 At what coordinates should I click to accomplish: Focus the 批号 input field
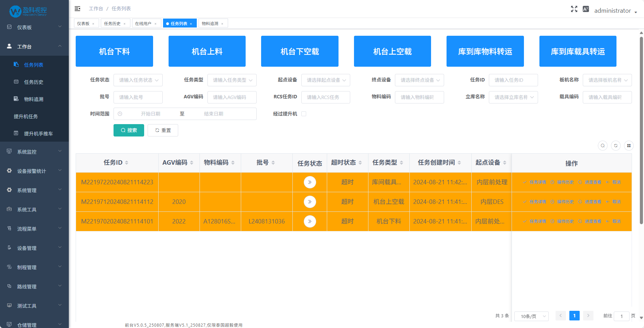pyautogui.click(x=138, y=97)
